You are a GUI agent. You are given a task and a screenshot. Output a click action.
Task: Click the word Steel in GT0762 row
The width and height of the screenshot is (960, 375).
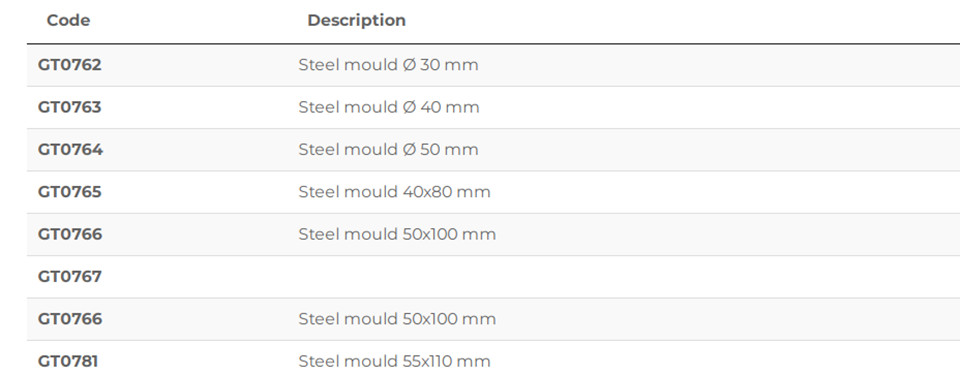[318, 64]
